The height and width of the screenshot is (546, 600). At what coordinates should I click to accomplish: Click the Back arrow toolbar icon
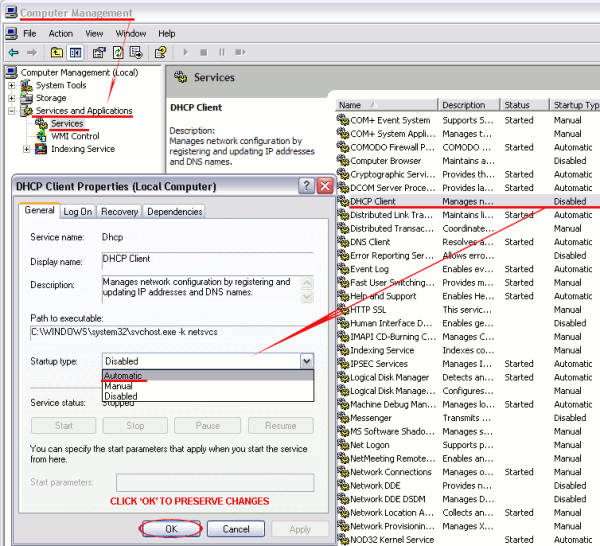(13, 52)
